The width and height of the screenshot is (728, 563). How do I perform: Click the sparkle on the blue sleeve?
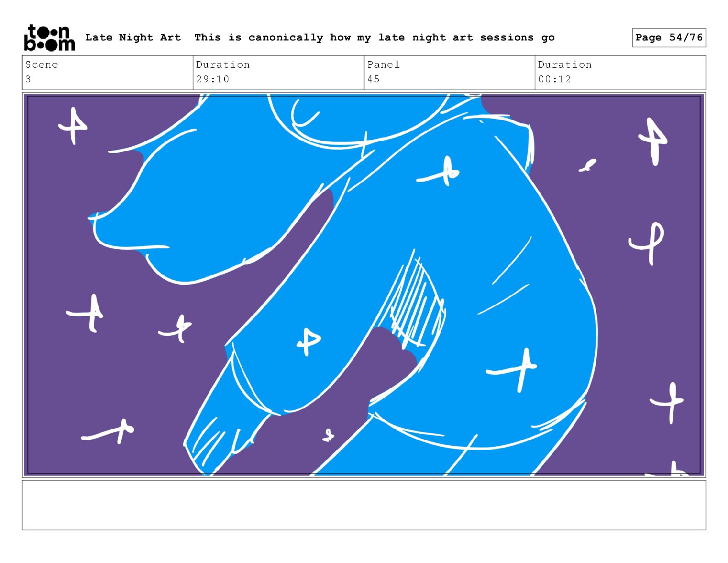(x=308, y=342)
